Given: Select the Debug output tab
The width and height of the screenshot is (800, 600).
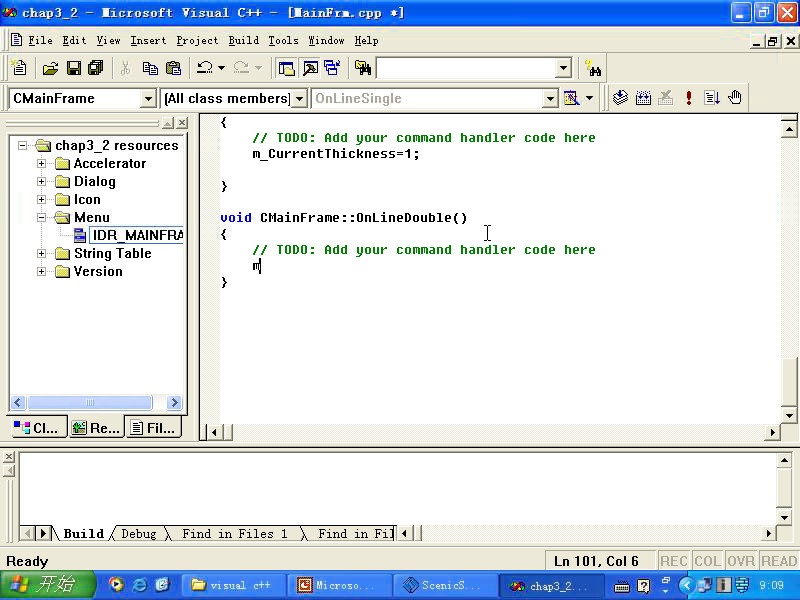Looking at the screenshot, I should pyautogui.click(x=138, y=534).
